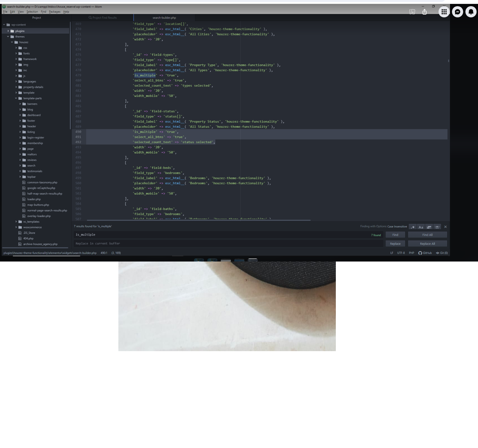Close the find and replace panel
Image resolution: width=478 pixels, height=448 pixels.
click(445, 227)
